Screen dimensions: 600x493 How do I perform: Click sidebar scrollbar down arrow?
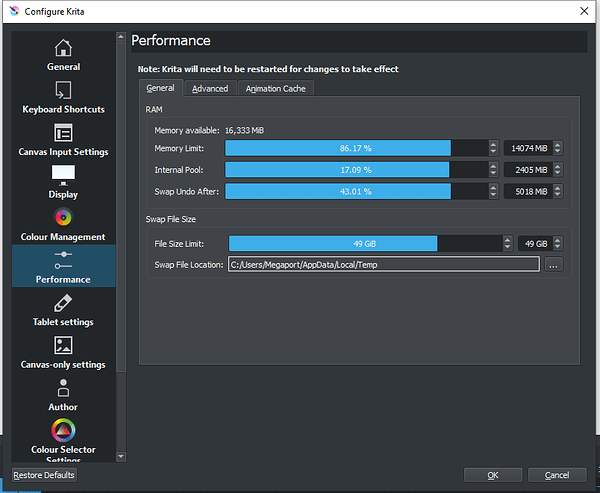[121, 457]
